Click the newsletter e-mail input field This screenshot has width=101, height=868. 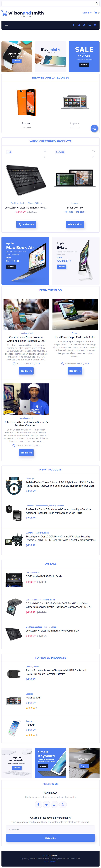[x=50, y=829]
